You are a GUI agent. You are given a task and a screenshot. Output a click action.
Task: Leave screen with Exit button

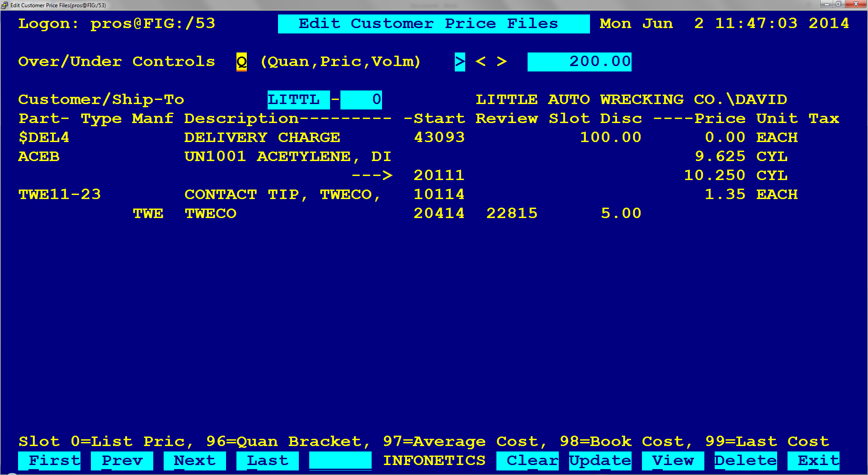click(x=813, y=461)
